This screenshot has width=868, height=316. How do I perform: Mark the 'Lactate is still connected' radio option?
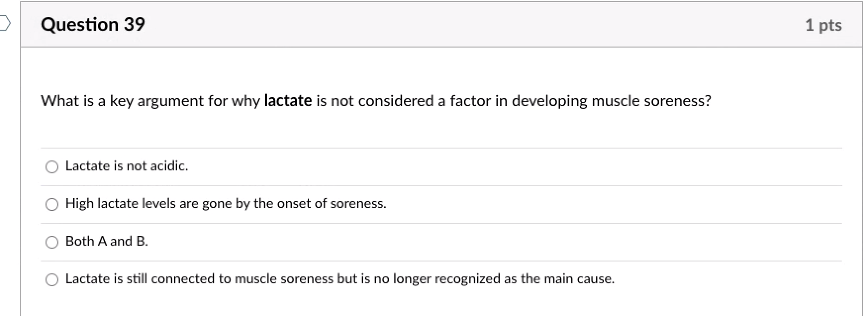tap(52, 280)
